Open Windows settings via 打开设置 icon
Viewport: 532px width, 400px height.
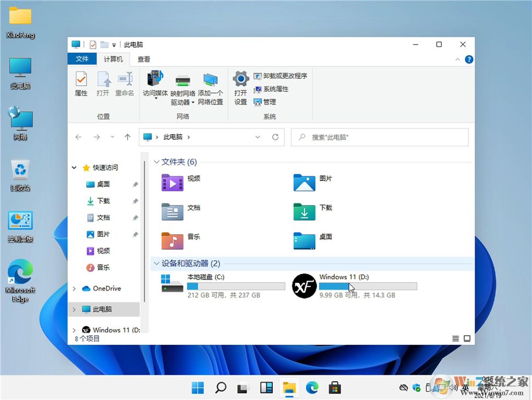tap(240, 83)
